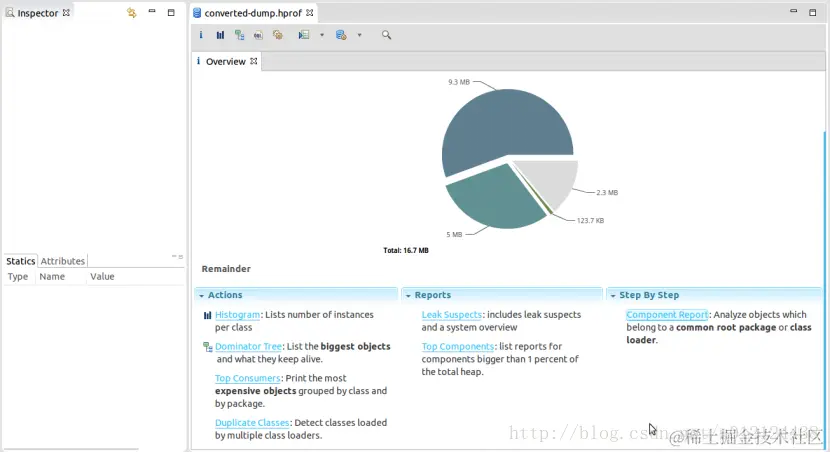Click the Remainder label
Image resolution: width=830 pixels, height=453 pixels.
(226, 269)
